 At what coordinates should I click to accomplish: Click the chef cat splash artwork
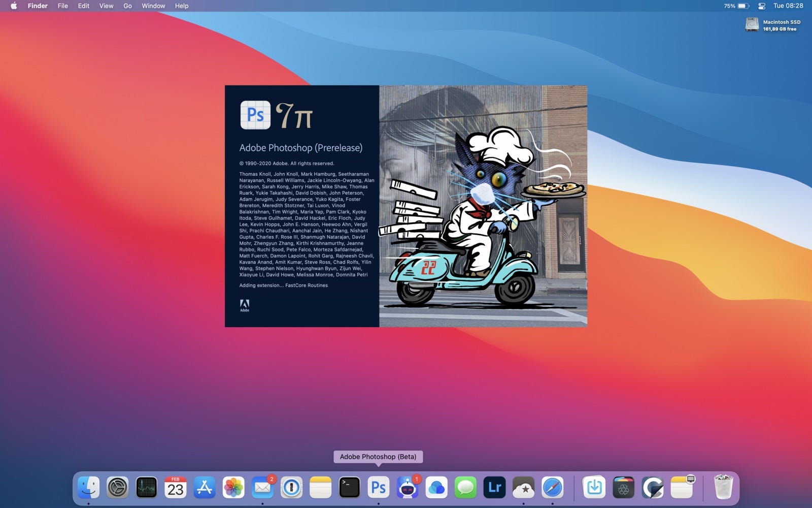click(x=483, y=206)
